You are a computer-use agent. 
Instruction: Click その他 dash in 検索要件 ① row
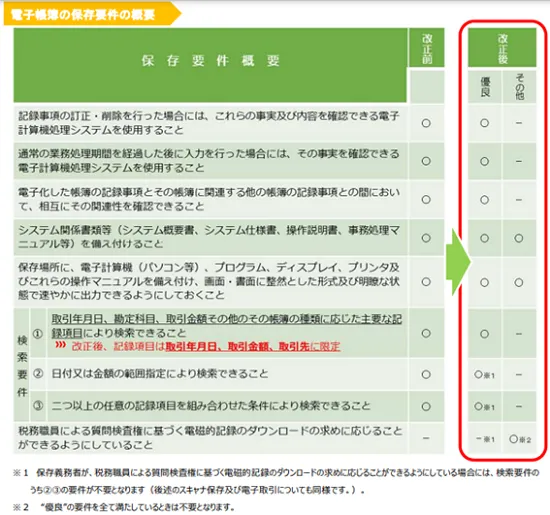[x=519, y=334]
